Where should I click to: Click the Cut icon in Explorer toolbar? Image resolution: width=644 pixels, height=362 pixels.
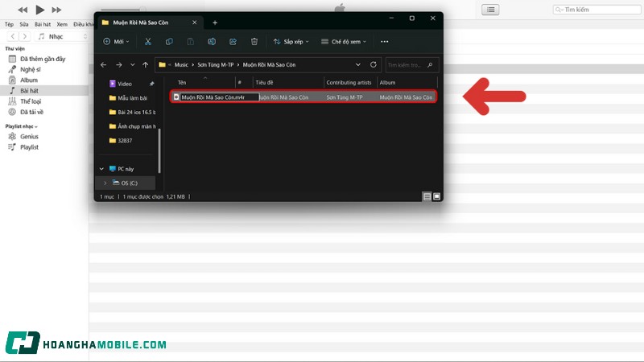pyautogui.click(x=148, y=42)
